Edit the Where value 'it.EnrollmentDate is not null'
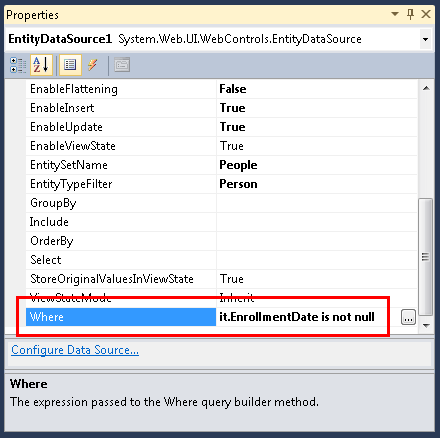 click(297, 317)
